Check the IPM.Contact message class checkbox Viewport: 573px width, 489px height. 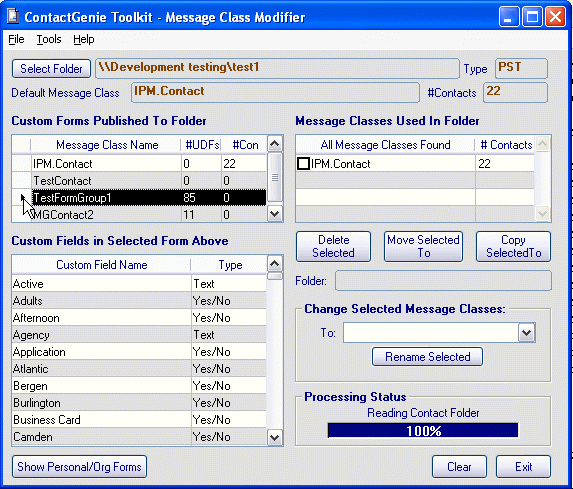tap(303, 163)
